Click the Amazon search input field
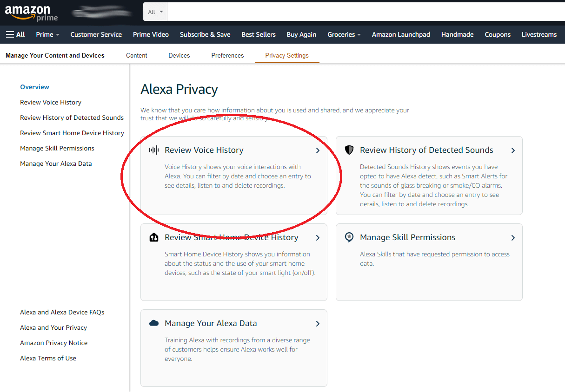 [x=363, y=12]
